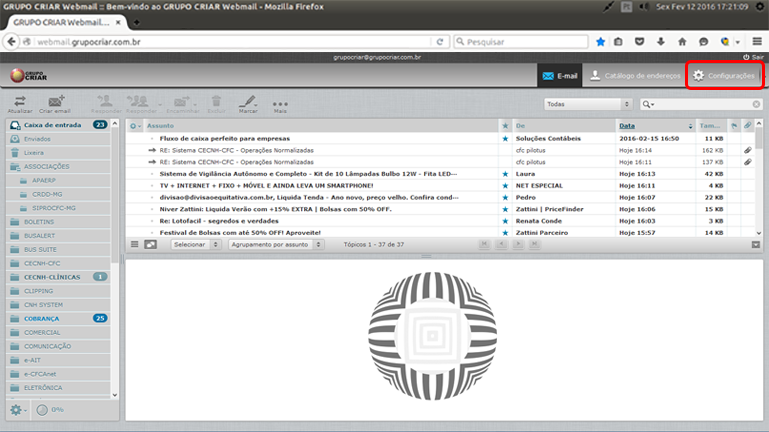The image size is (769, 432).
Task: Go to next page of messages
Action: pyautogui.click(x=518, y=244)
